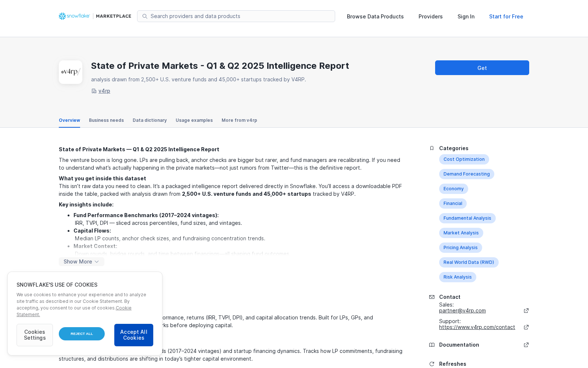Open external link icon for partner@v4rp.com
Screen dimensions: 588x368
coord(526,311)
